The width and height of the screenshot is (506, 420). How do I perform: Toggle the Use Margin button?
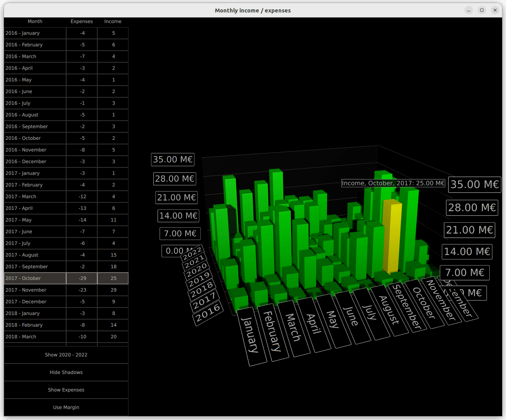pos(66,407)
